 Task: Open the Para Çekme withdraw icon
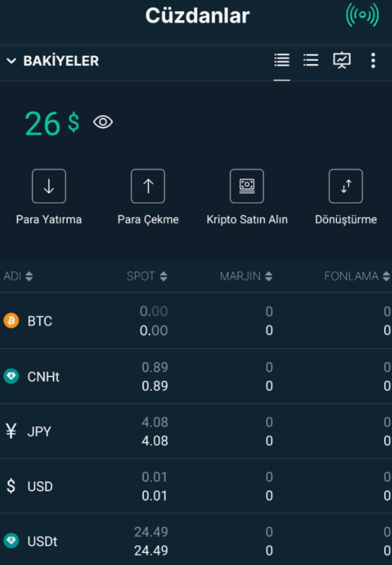point(148,186)
